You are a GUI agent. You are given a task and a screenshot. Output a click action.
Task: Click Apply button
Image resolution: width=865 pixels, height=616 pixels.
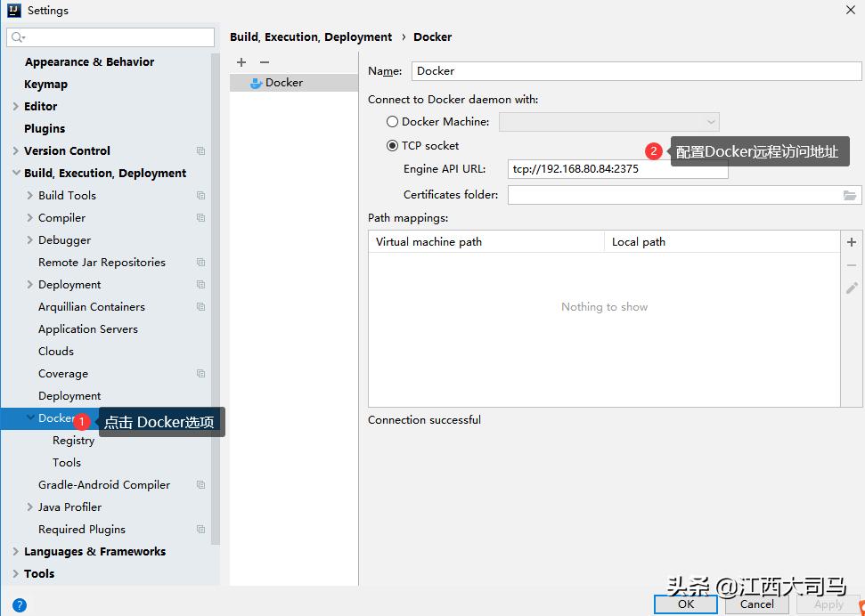coord(828,604)
